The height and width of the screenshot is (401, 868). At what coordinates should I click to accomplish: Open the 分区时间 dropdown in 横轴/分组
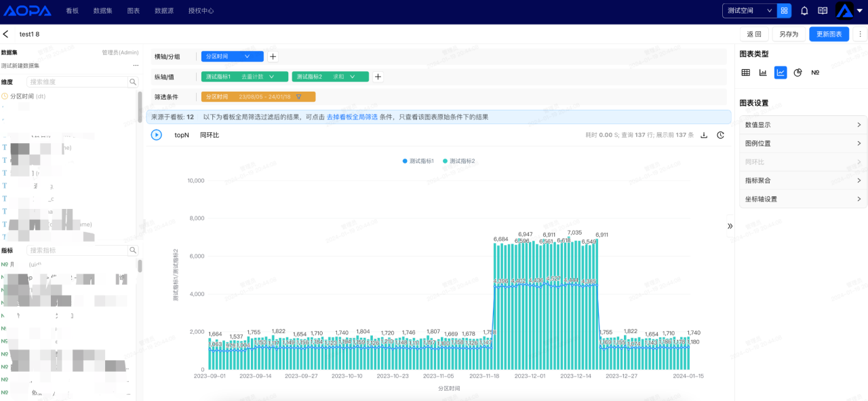coord(233,57)
